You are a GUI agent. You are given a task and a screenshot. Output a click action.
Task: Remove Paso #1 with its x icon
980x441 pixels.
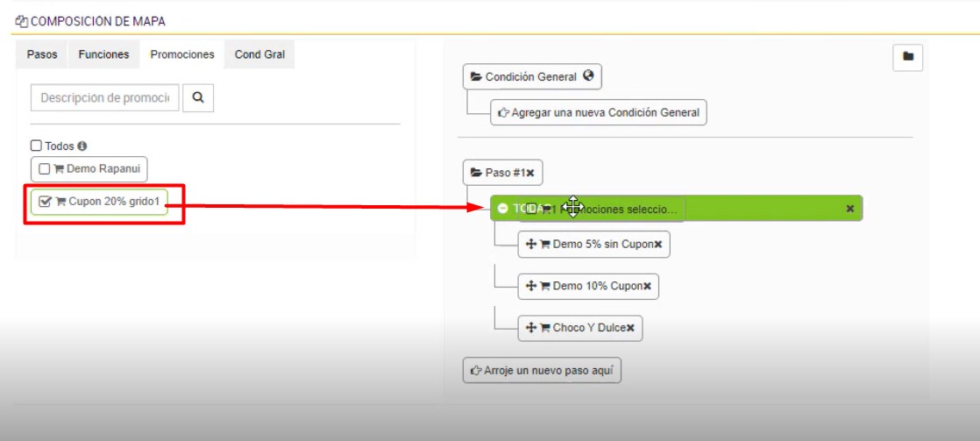point(530,174)
